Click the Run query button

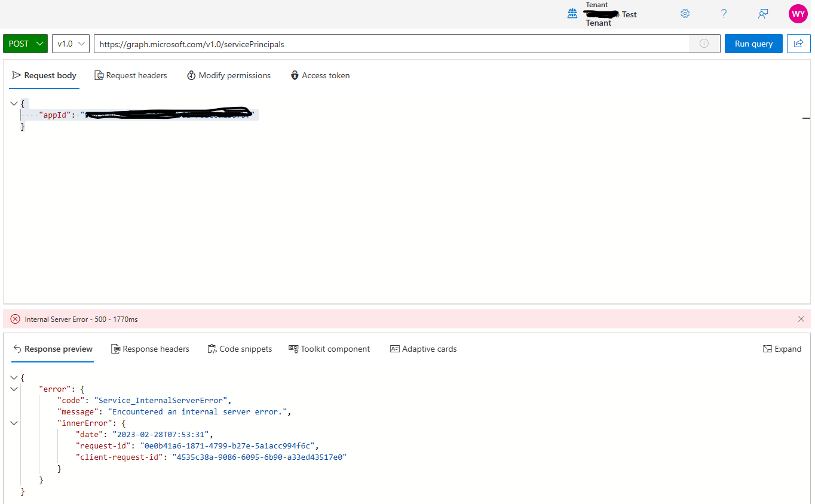point(753,43)
